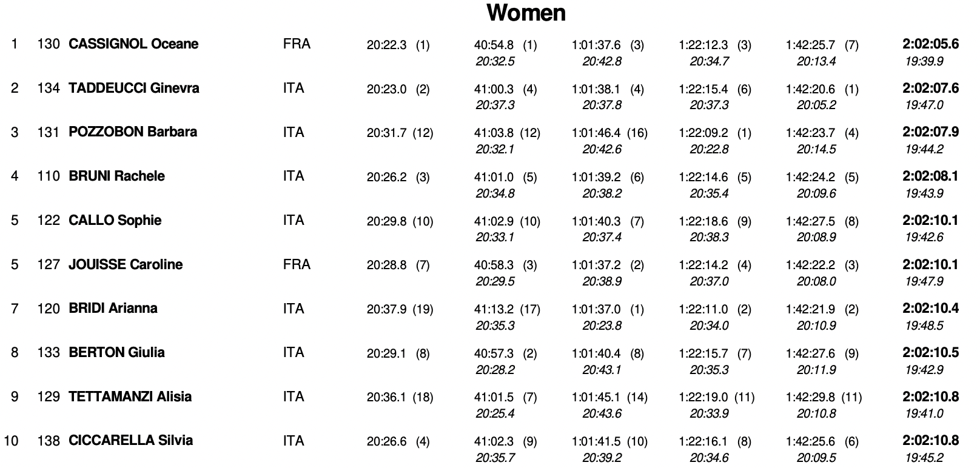Click split time 1:22:09.2
980x468 pixels.
point(703,133)
